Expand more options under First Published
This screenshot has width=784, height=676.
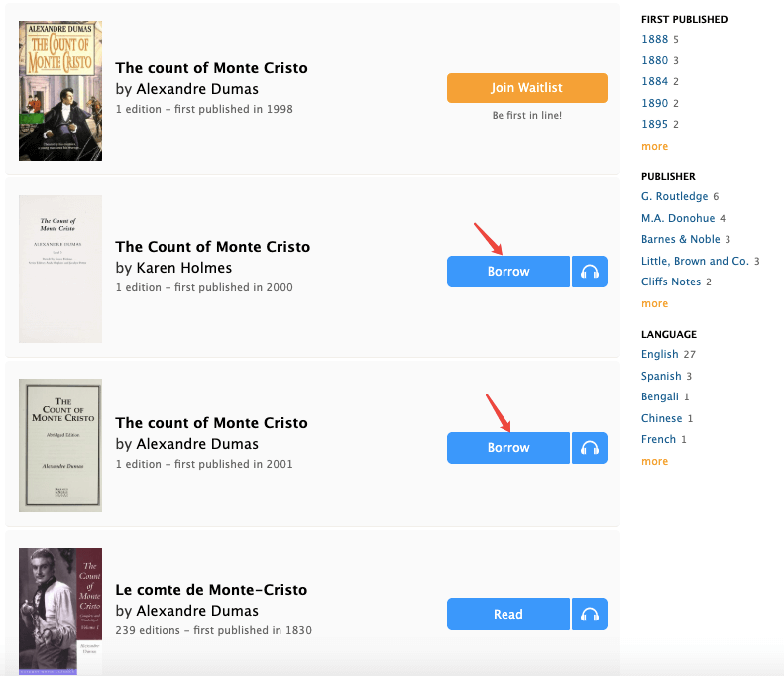coord(654,147)
